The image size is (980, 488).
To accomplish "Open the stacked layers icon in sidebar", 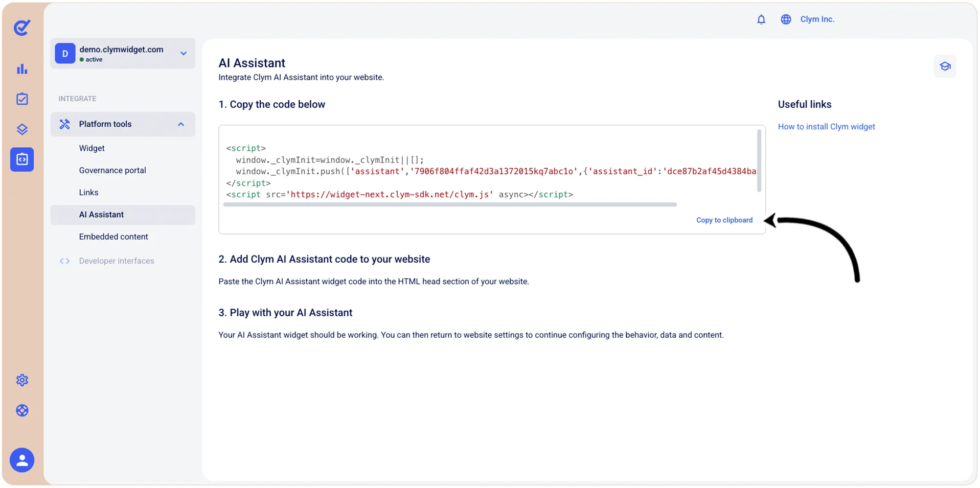I will point(22,129).
